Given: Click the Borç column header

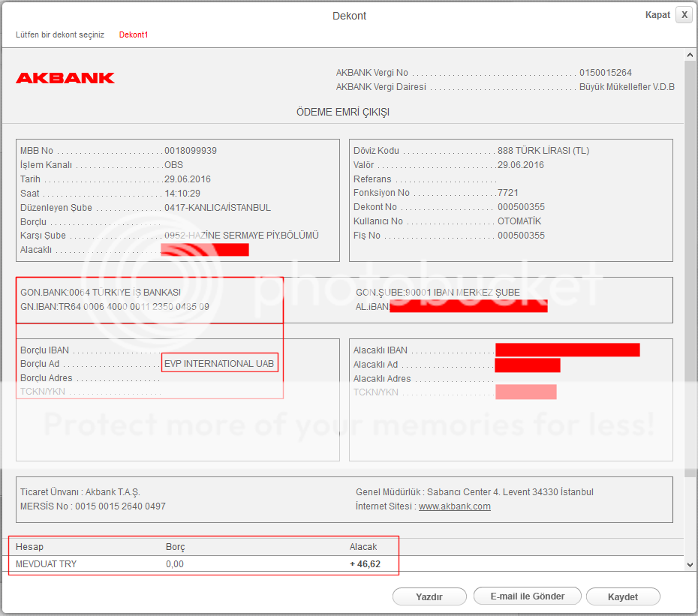Looking at the screenshot, I should coord(176,546).
